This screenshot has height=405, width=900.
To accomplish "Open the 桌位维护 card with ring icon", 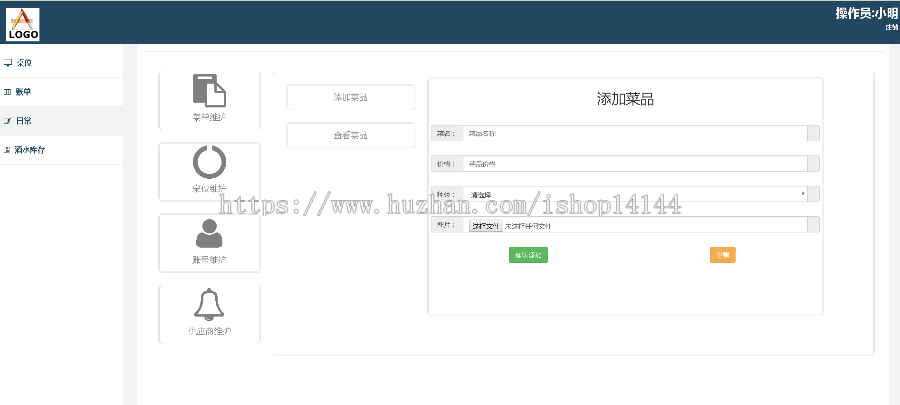I will click(209, 172).
